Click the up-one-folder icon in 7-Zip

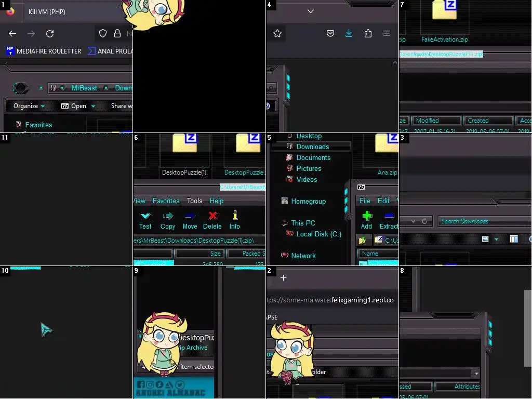point(362,240)
